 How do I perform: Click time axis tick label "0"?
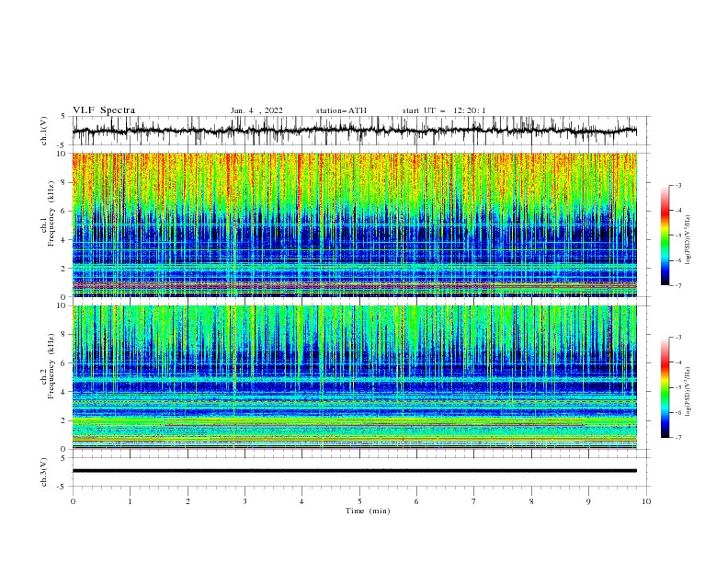pos(73,501)
